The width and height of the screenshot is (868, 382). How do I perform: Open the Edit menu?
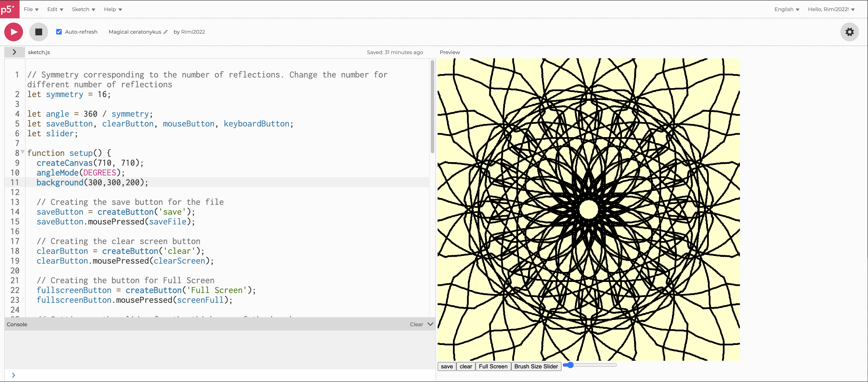(55, 9)
